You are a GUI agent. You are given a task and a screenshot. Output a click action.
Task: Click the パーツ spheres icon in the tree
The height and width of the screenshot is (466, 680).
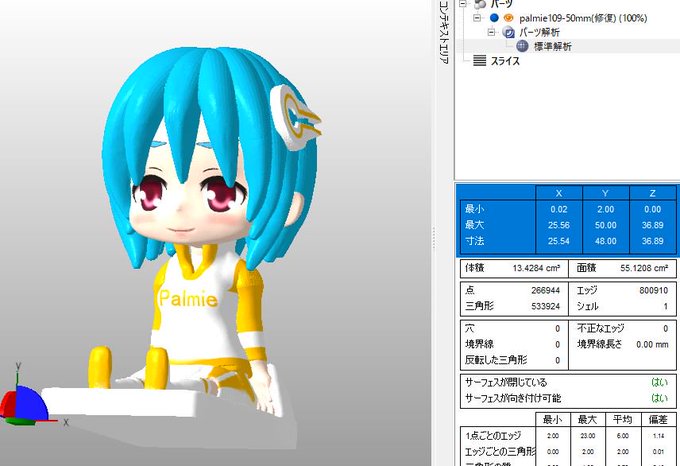coord(480,4)
